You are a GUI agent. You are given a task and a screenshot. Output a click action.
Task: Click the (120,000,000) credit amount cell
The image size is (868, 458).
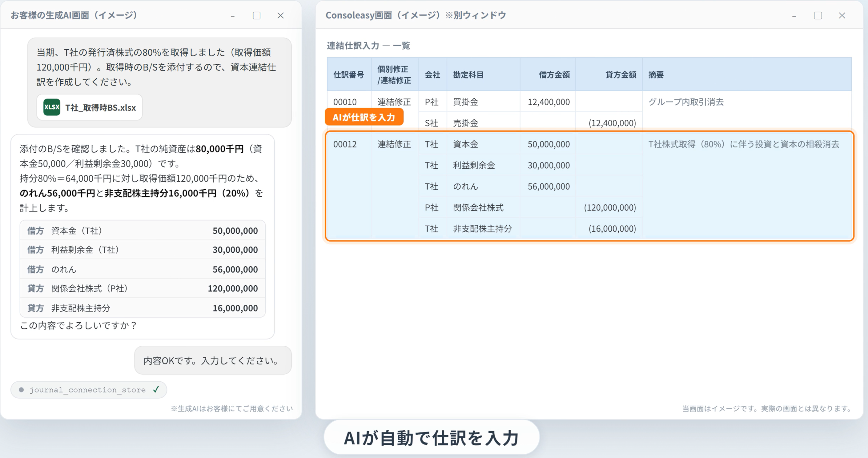coord(610,207)
